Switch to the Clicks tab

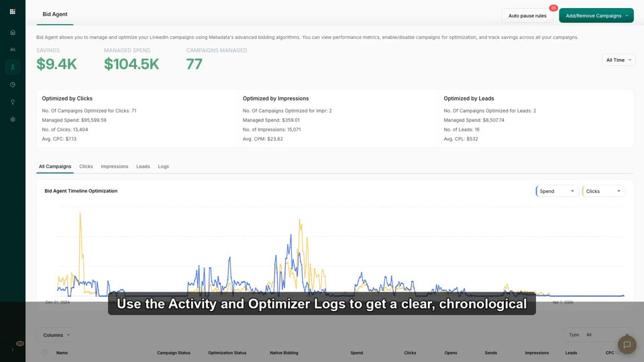click(x=86, y=167)
